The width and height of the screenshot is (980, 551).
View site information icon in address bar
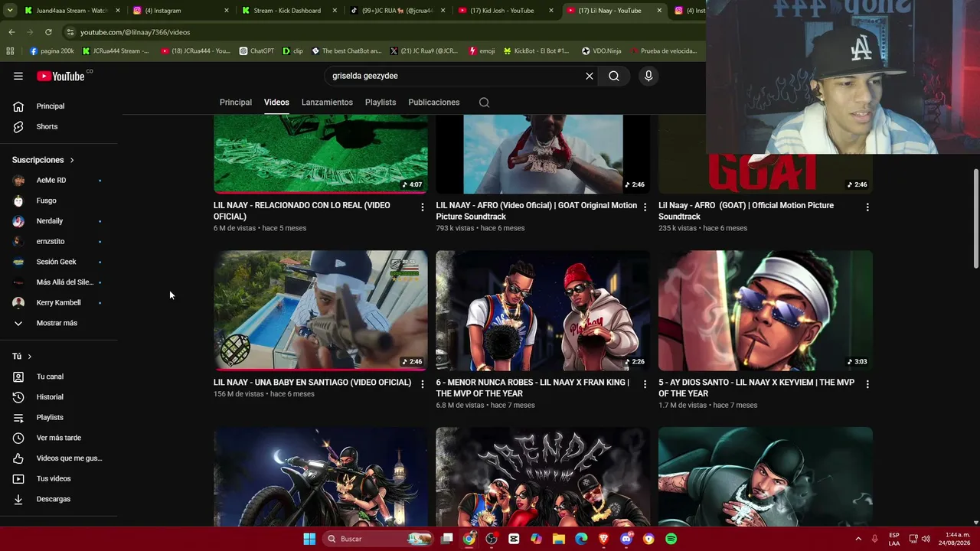tap(70, 32)
